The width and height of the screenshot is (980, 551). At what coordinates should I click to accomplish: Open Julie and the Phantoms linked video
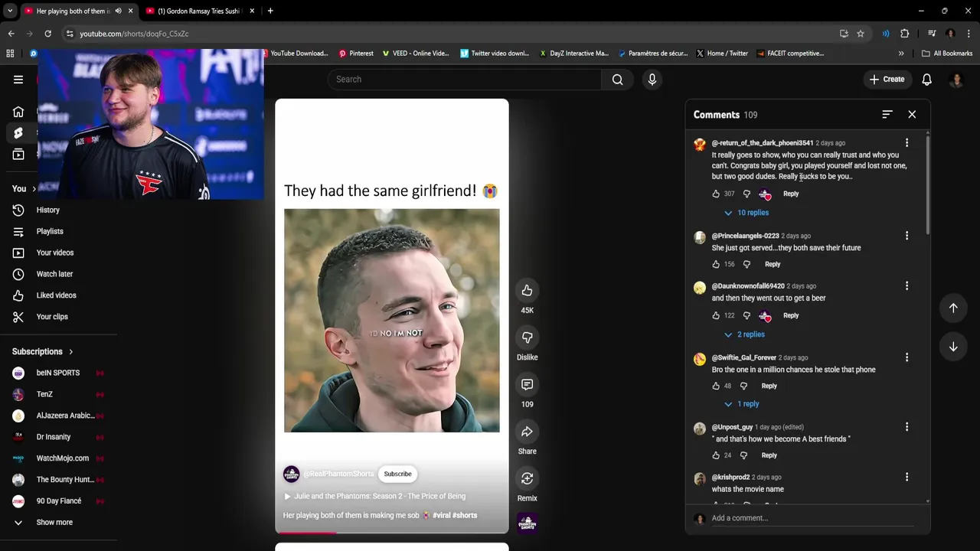(375, 496)
